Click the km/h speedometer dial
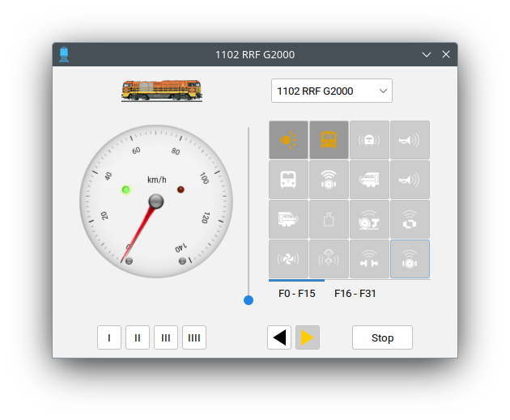 coord(156,202)
